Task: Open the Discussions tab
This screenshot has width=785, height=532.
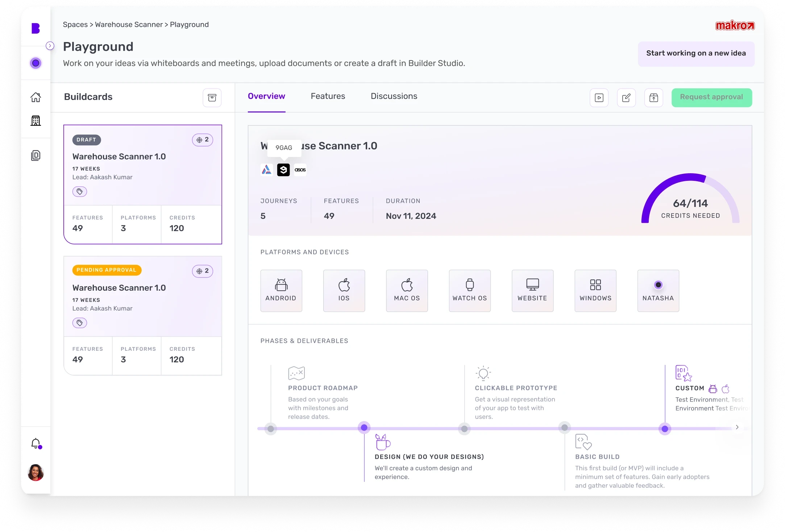Action: coord(394,96)
